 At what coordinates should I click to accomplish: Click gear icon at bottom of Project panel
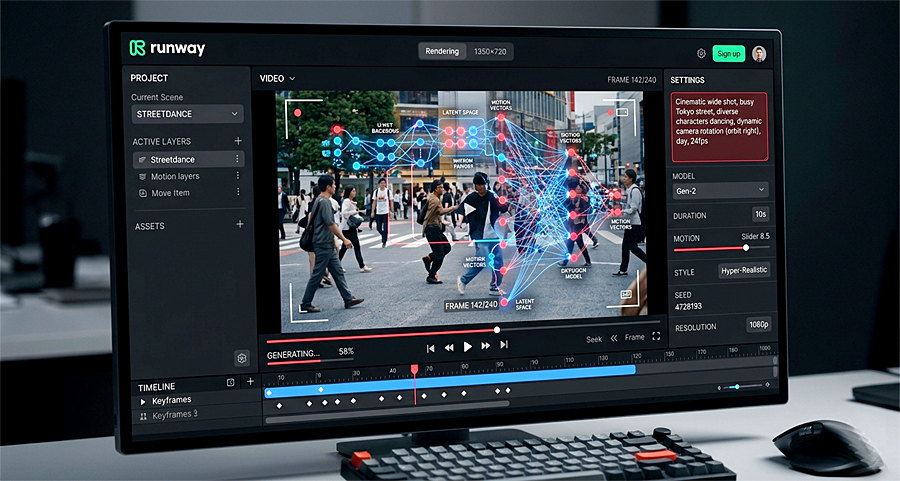tap(242, 358)
